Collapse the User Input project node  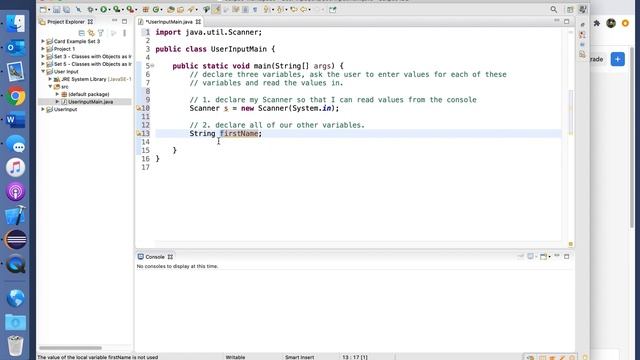(43, 71)
